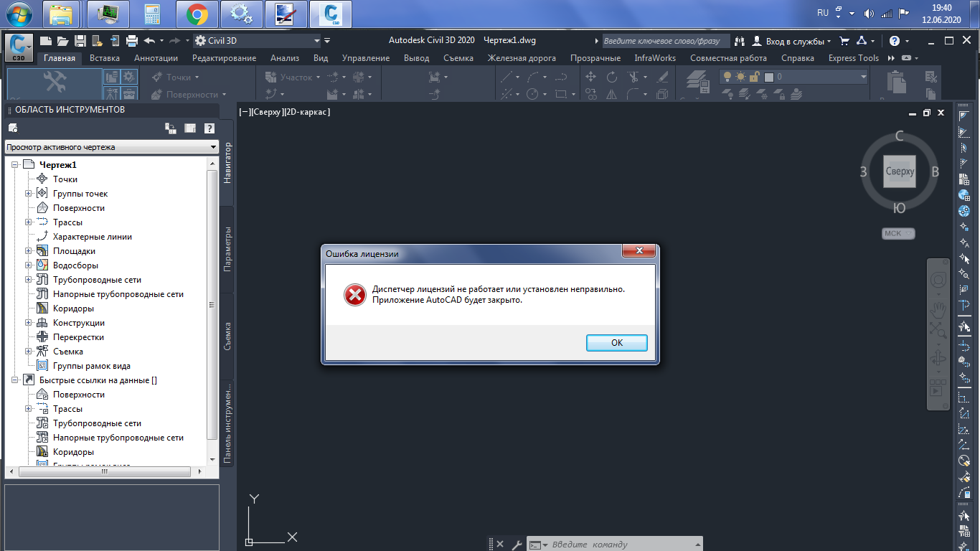
Task: Open the Civil 3D workspace dropdown
Action: [x=257, y=41]
